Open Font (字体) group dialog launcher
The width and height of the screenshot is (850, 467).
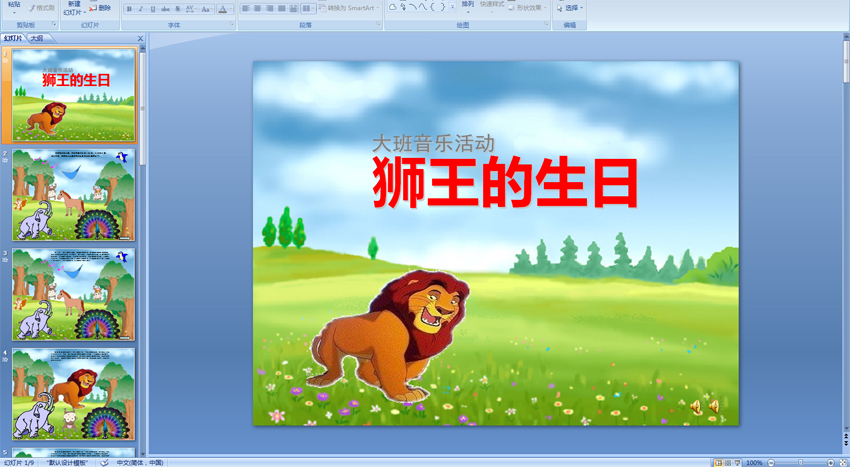[x=231, y=24]
